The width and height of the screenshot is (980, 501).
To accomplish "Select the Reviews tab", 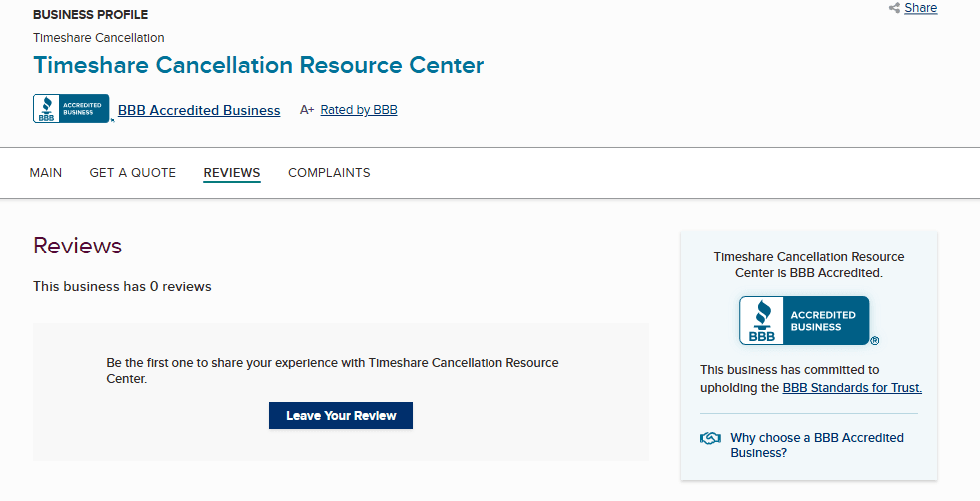I will pyautogui.click(x=232, y=173).
